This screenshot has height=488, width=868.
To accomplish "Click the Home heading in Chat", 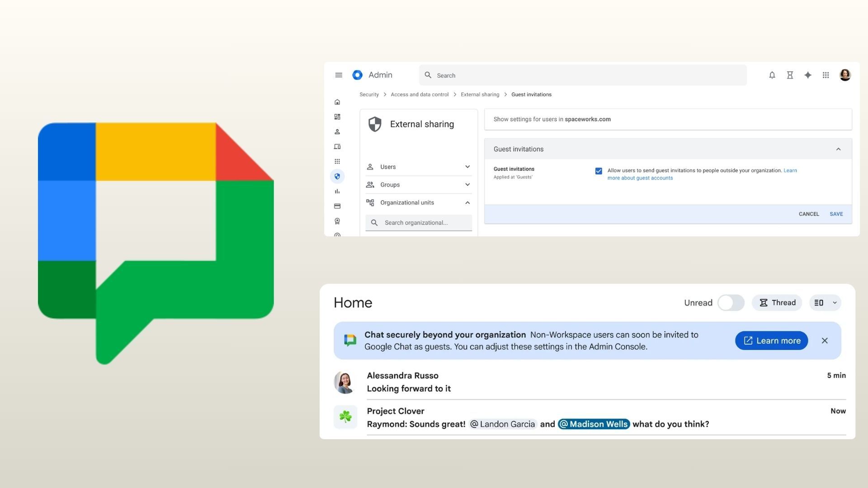I will (x=353, y=303).
